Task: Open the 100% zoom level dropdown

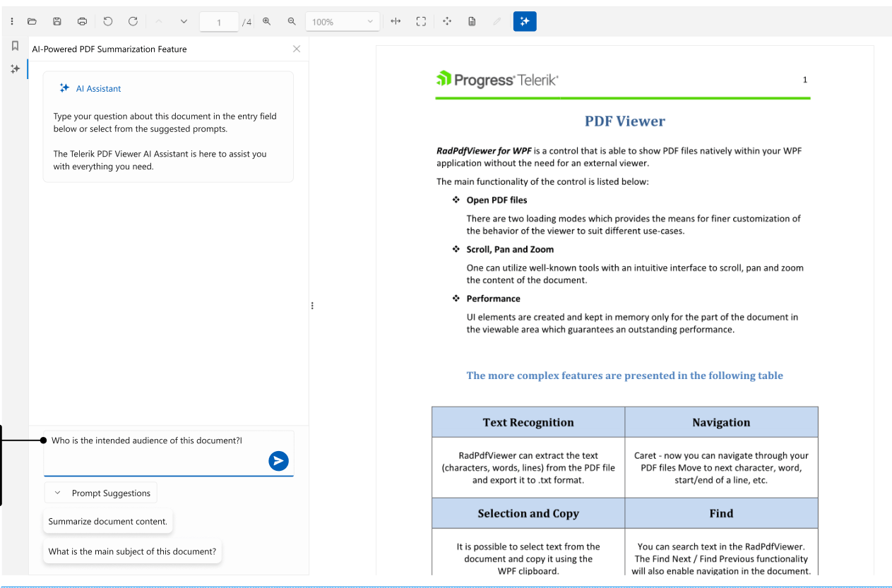Action: [x=343, y=22]
